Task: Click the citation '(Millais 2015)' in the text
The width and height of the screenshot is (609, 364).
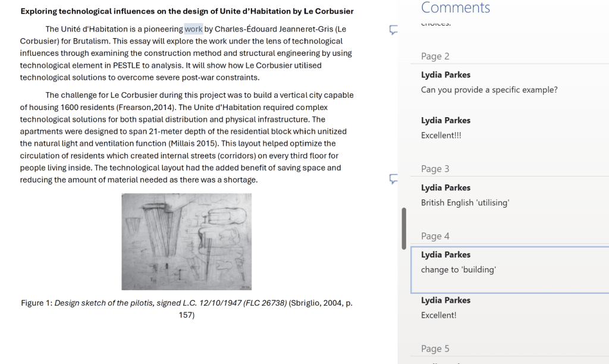Action: (x=193, y=143)
